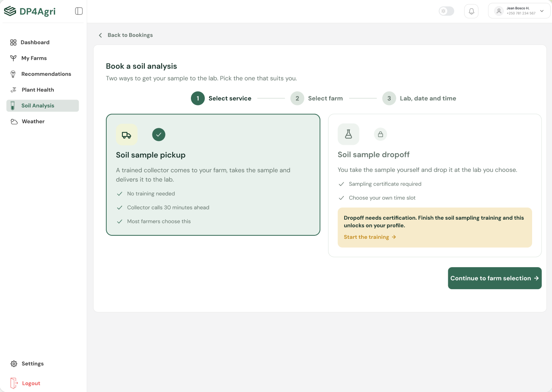
Task: Click the Soil Analysis test tube icon
Action: [13, 106]
